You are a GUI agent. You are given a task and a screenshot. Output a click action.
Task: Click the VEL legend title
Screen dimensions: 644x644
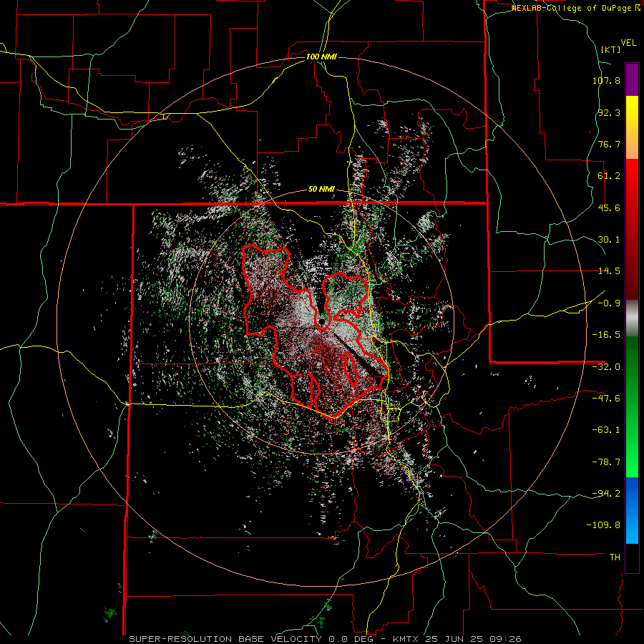(628, 43)
